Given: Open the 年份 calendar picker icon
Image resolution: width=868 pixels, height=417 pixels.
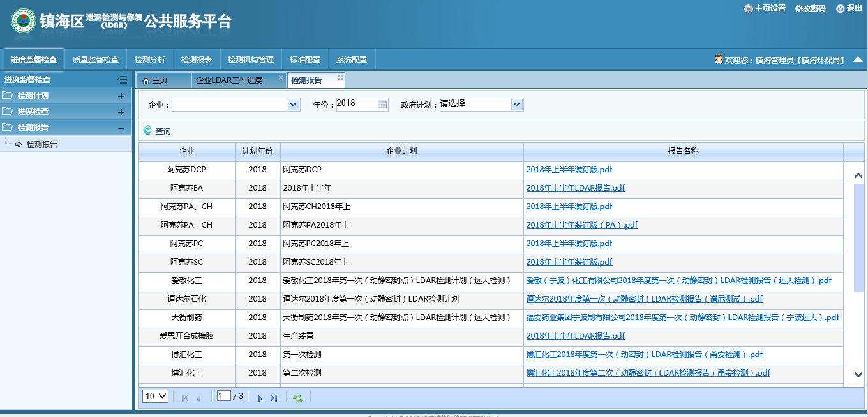Looking at the screenshot, I should coord(382,105).
